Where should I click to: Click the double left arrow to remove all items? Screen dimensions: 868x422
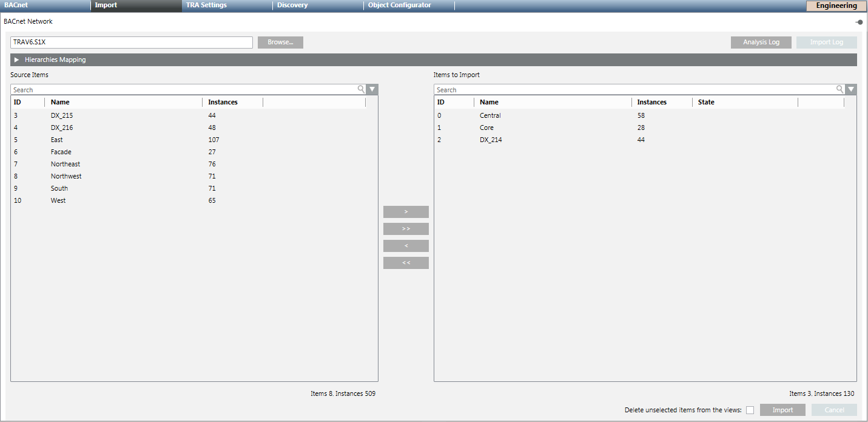coord(405,262)
